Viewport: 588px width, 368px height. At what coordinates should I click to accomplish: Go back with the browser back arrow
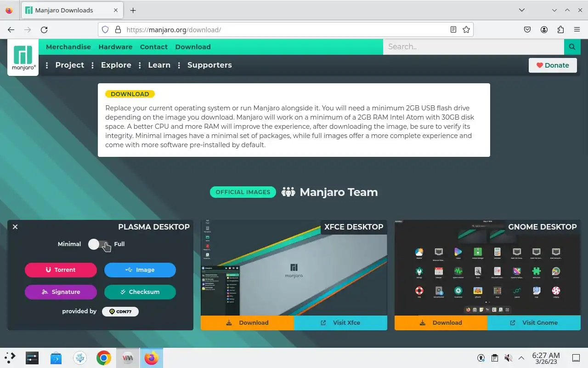pyautogui.click(x=11, y=29)
